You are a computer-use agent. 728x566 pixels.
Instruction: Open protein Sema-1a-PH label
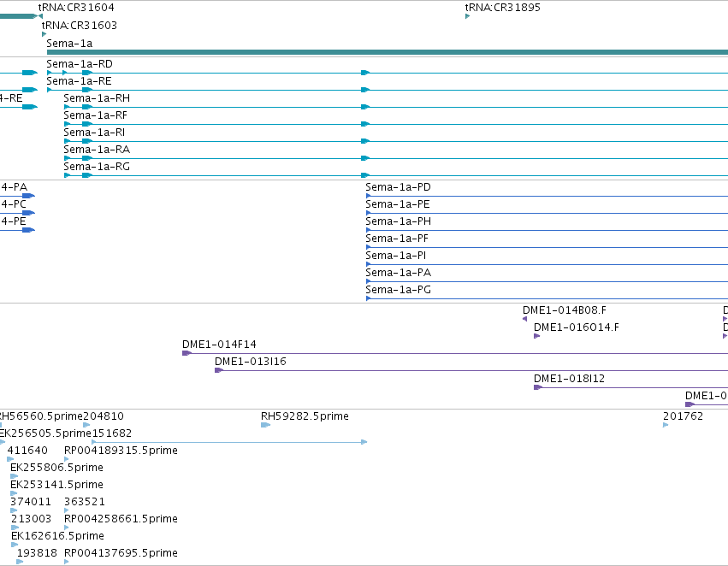tap(399, 221)
